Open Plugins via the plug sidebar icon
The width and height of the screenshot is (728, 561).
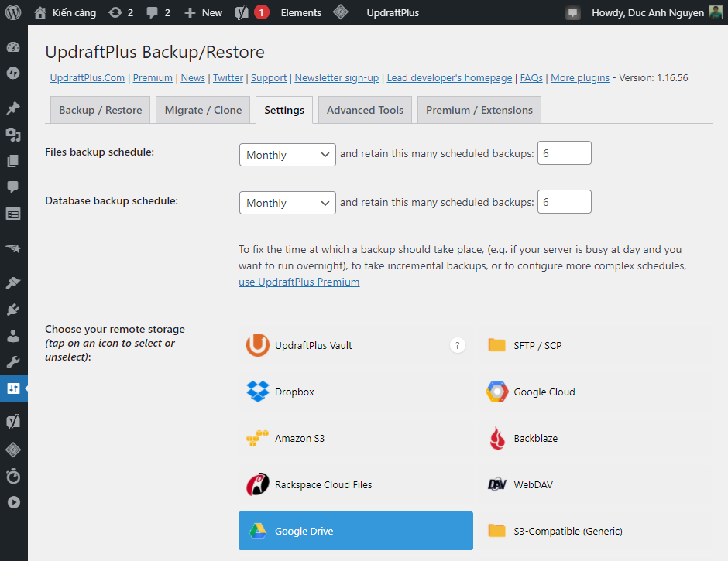point(13,310)
